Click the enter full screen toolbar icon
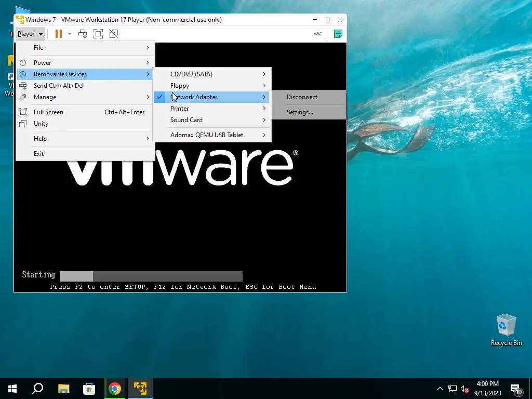Viewport: 532px width, 399px height. click(x=98, y=34)
